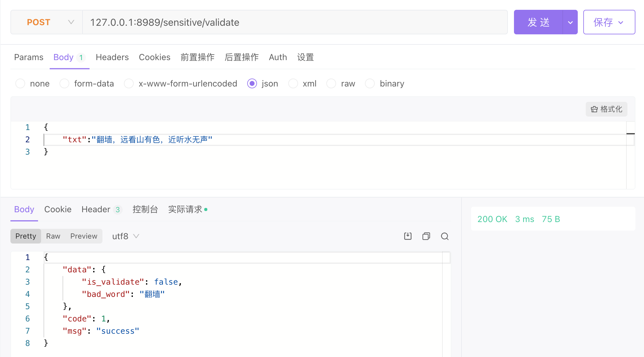Image resolution: width=644 pixels, height=357 pixels.
Task: Switch to the response Body tab
Action: (x=24, y=209)
